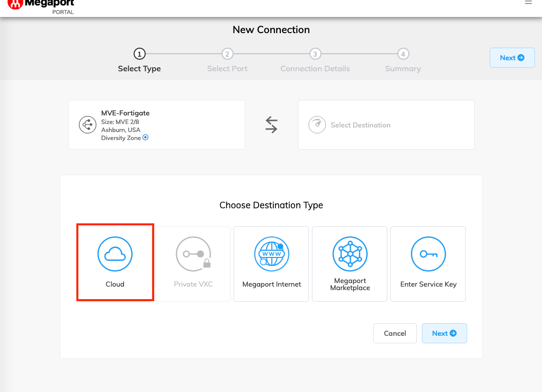
Task: Click the Megaport logo
Action: pyautogui.click(x=41, y=6)
